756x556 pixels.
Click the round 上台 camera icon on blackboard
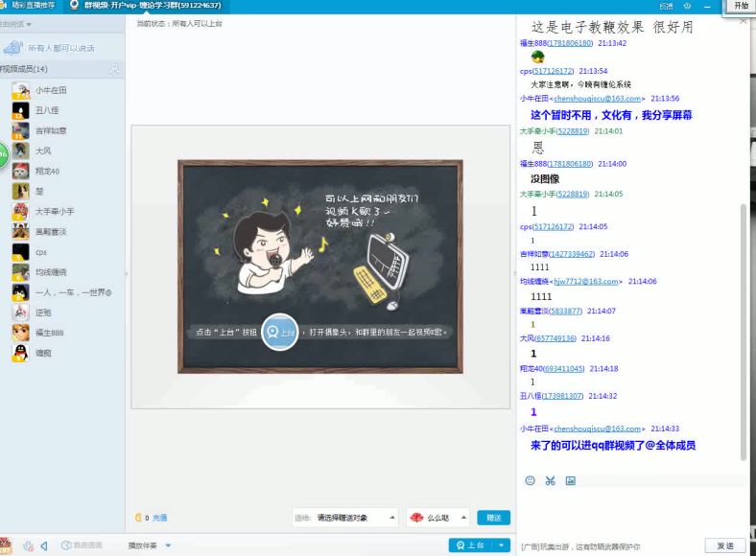coord(279,332)
